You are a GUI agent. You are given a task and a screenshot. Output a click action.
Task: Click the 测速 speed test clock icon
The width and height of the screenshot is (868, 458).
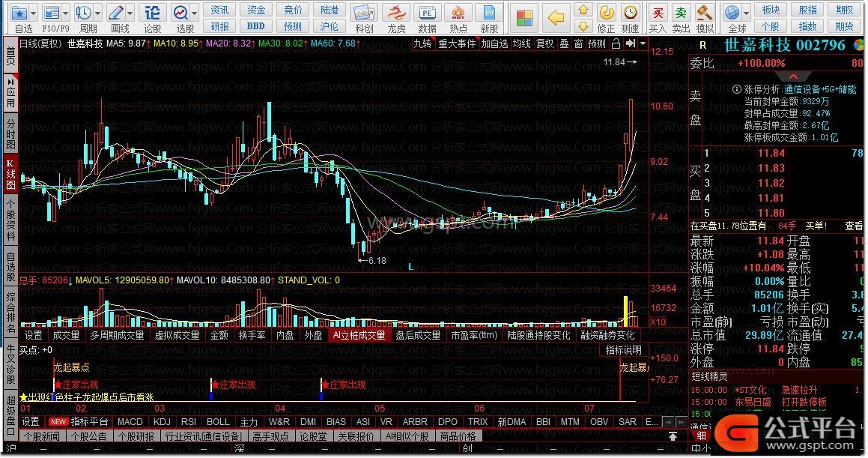pos(630,12)
